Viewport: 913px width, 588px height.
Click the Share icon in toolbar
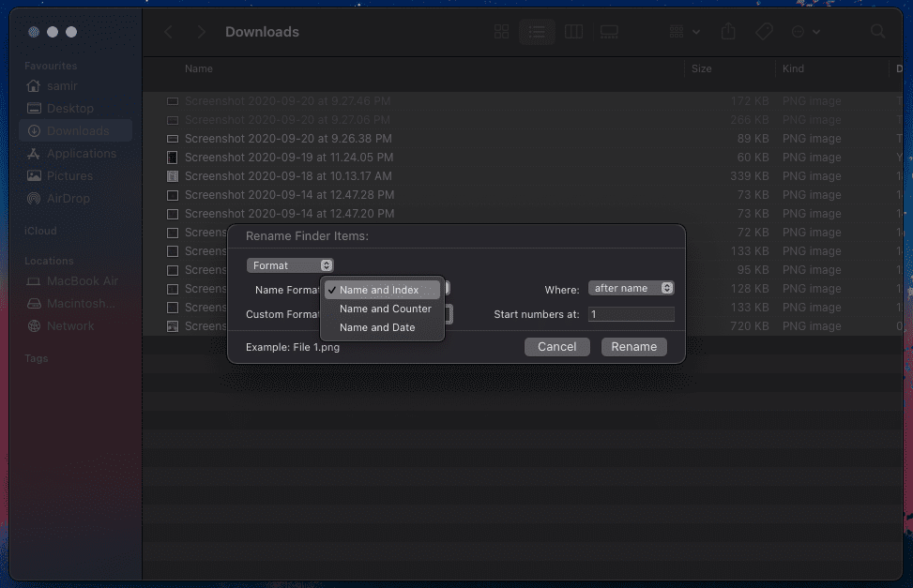(x=728, y=32)
